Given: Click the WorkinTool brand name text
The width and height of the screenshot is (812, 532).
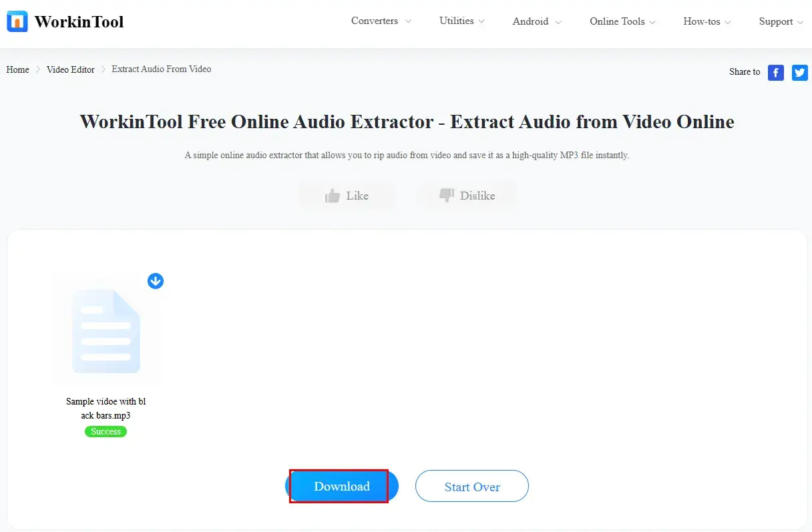Looking at the screenshot, I should pos(79,22).
